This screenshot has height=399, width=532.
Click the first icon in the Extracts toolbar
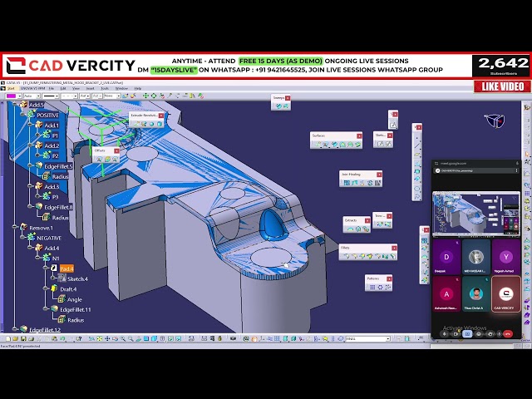coord(350,229)
